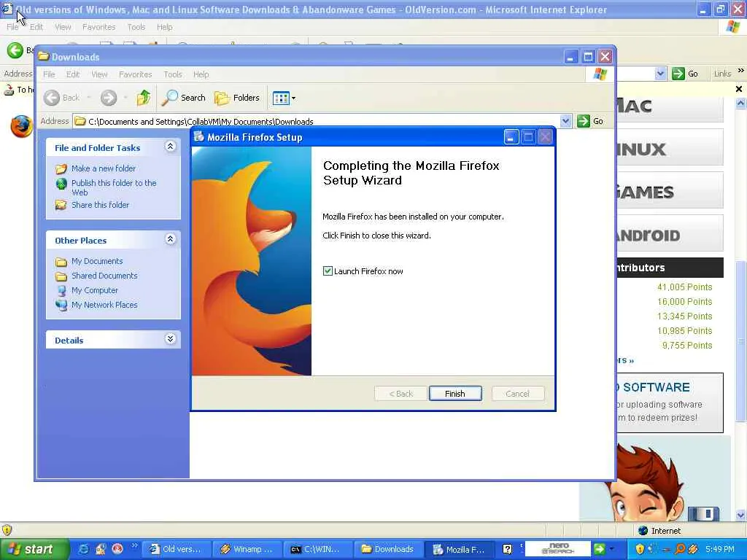Viewport: 747px width, 560px height.
Task: Open My Network Places link
Action: tap(104, 305)
